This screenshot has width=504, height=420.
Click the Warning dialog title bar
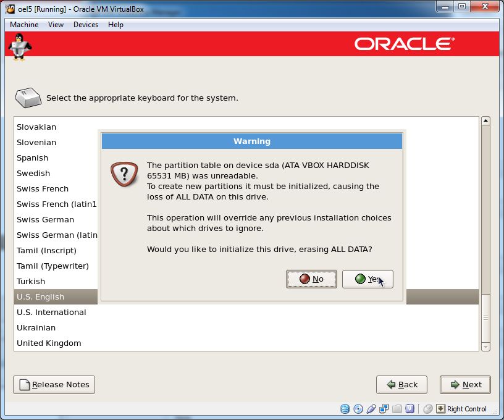point(252,141)
